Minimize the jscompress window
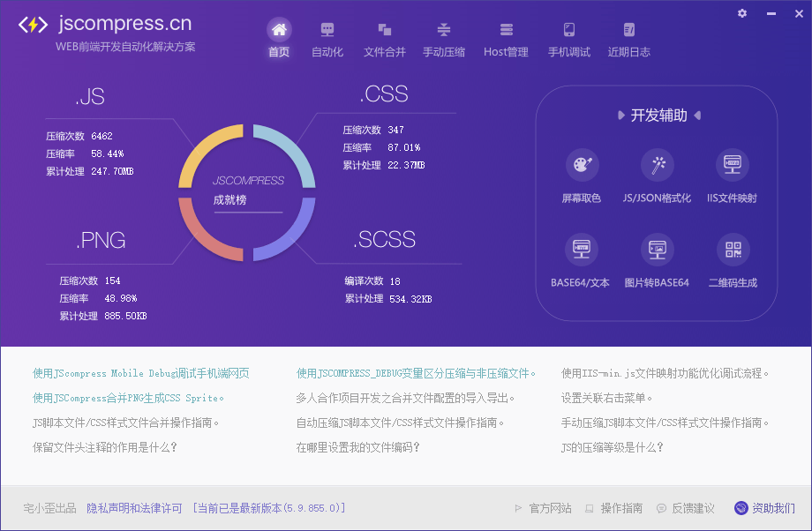 tap(771, 13)
